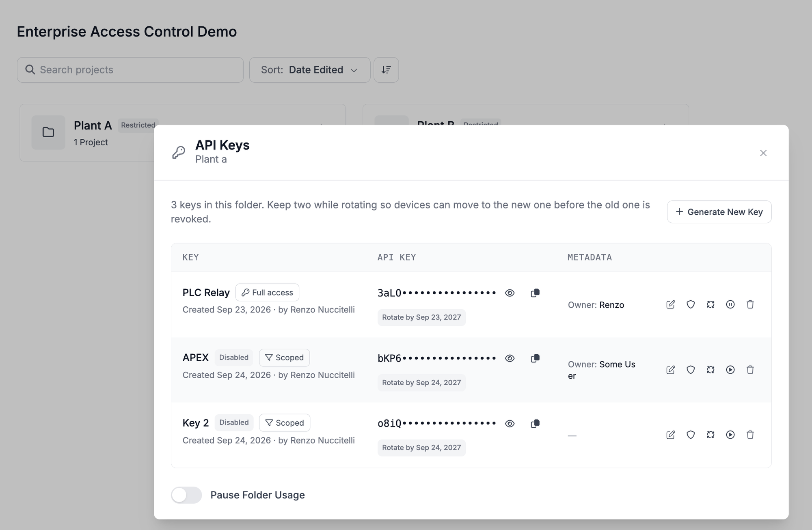The image size is (812, 530).
Task: Rotate Key 2
Action: coord(710,435)
